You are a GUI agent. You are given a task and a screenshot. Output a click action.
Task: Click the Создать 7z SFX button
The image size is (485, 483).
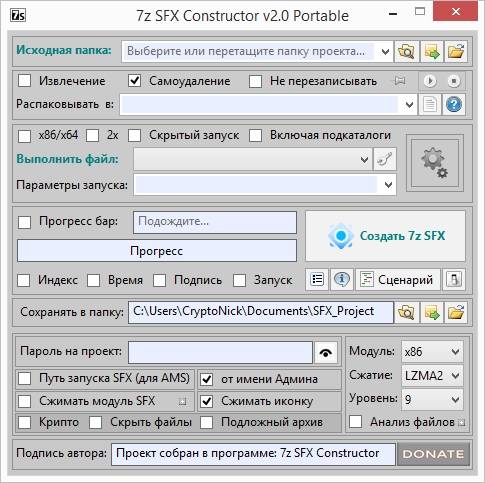click(x=385, y=236)
